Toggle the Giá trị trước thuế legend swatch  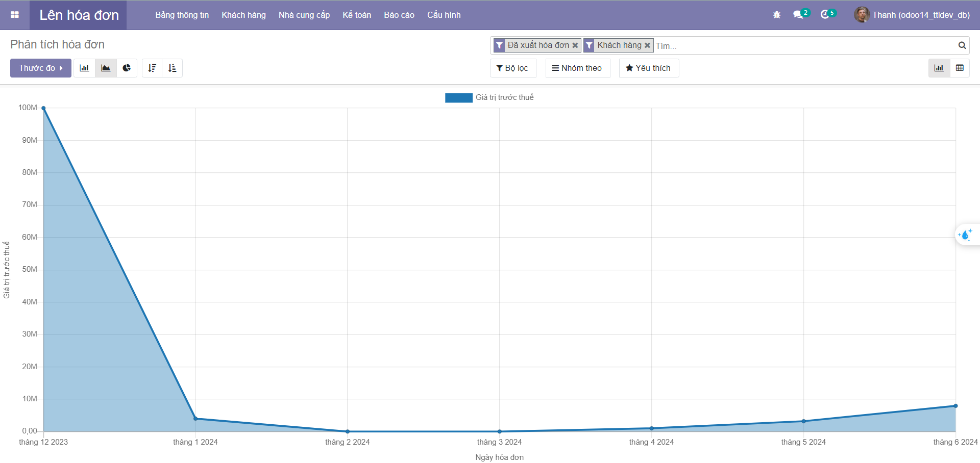458,97
